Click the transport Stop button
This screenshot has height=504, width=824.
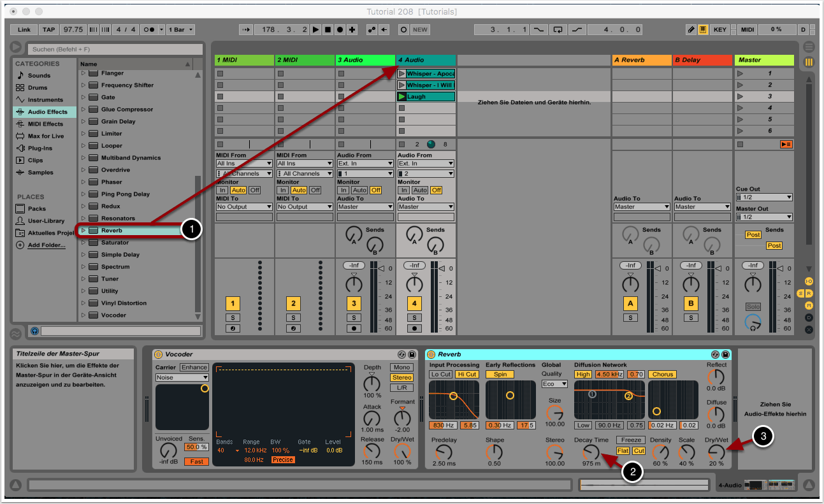click(328, 30)
